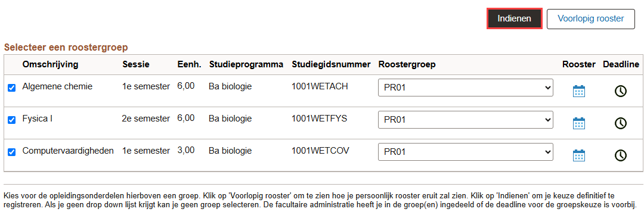
Task: Expand the Roostergroep dropdown for Computervaardigheden
Action: pyautogui.click(x=465, y=152)
